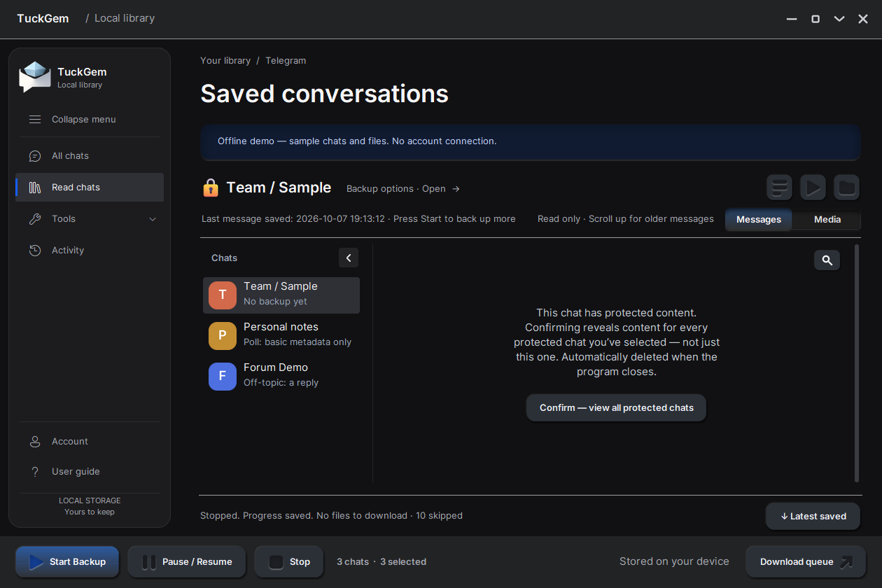Expand the Tools submenu
The height and width of the screenshot is (588, 882).
click(x=90, y=219)
